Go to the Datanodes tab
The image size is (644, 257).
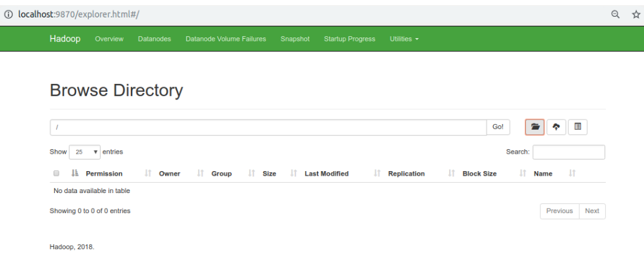point(154,39)
